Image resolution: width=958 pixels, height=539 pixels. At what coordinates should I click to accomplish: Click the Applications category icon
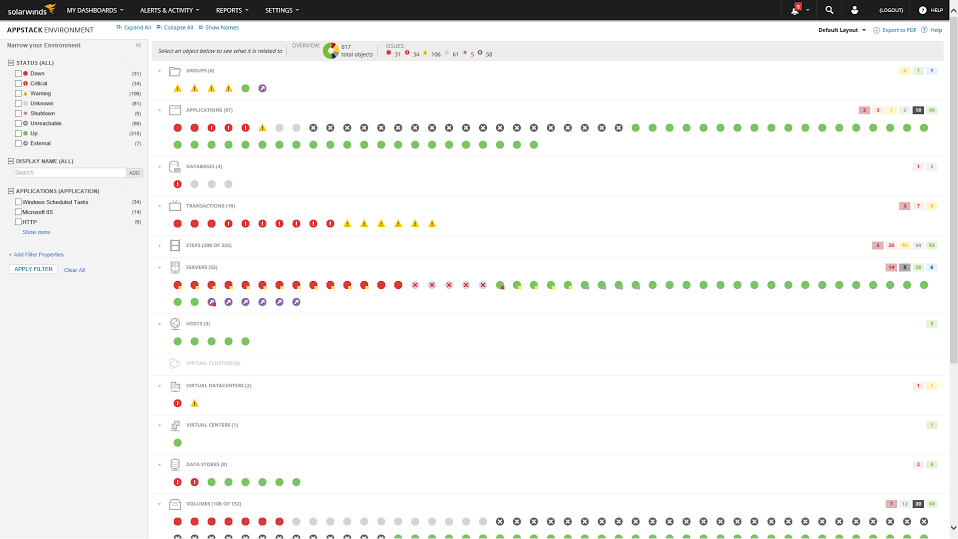(175, 110)
